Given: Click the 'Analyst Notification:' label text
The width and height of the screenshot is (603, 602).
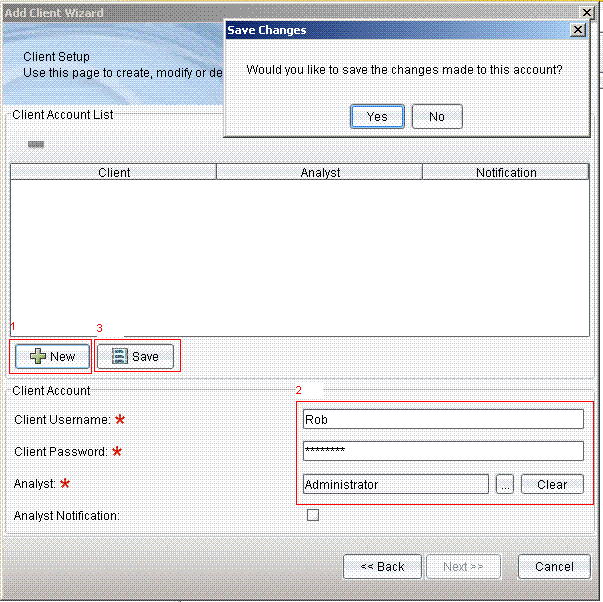Looking at the screenshot, I should [67, 515].
